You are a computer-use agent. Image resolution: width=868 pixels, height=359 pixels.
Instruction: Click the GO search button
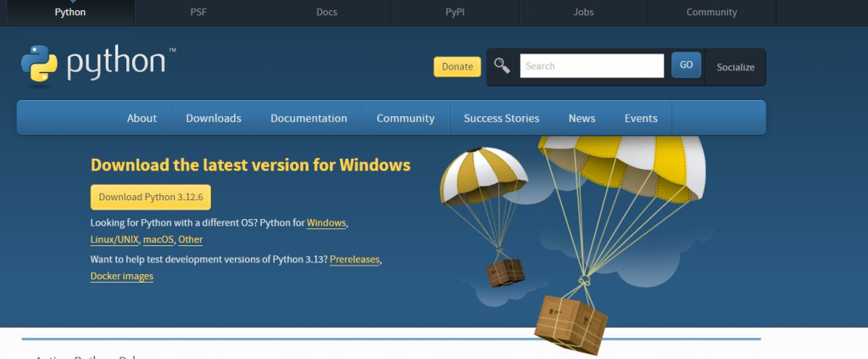point(687,65)
